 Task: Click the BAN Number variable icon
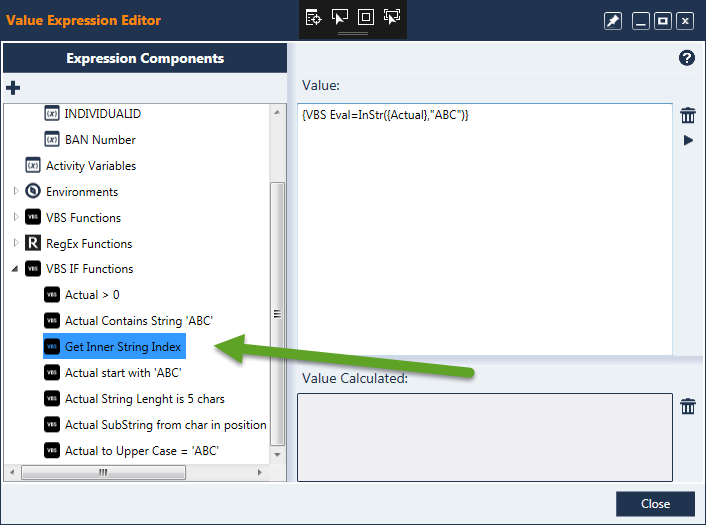tap(52, 140)
